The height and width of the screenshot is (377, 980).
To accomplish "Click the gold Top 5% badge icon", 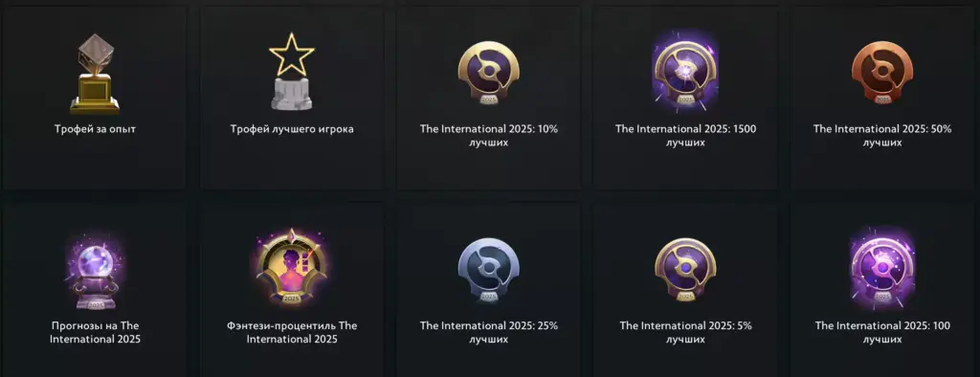I will (685, 271).
